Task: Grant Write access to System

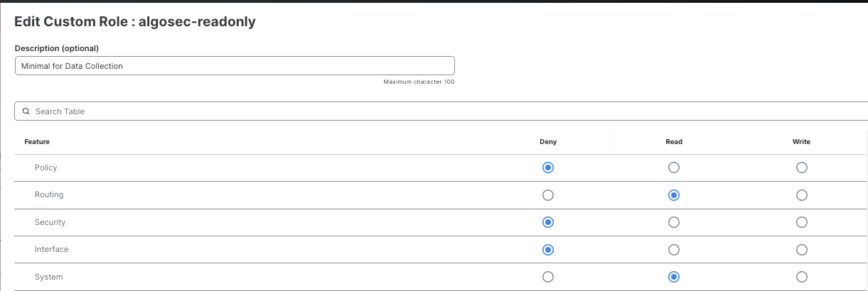Action: (801, 277)
